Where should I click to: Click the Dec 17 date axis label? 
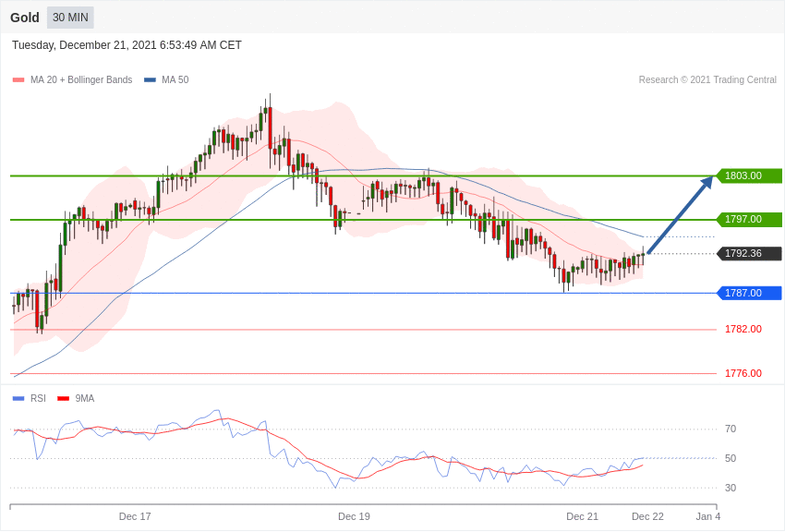point(135,516)
